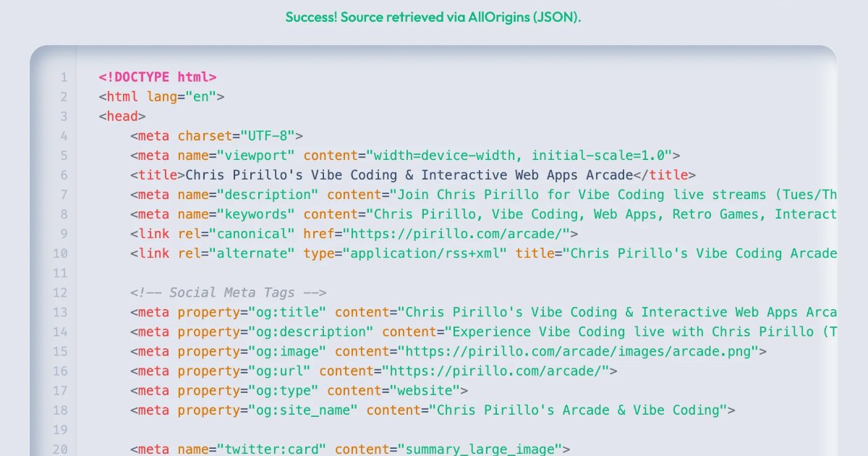Select the meta viewport line
Screen dimensions: 868x456
[406, 155]
